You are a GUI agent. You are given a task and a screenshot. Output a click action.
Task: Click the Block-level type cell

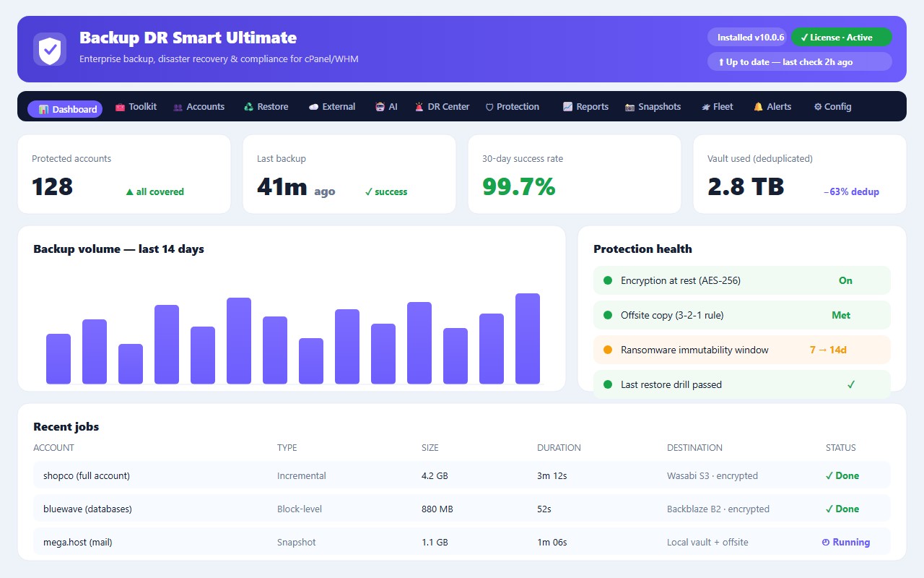[x=300, y=509]
